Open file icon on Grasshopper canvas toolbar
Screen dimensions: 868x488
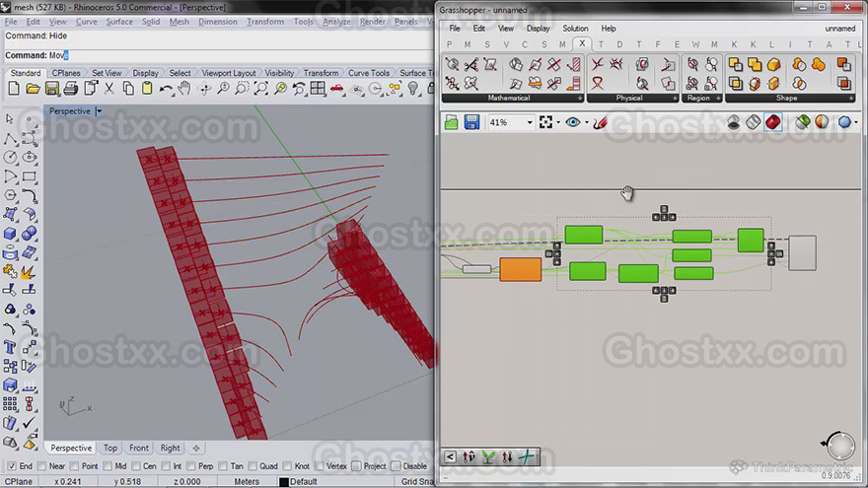[451, 122]
